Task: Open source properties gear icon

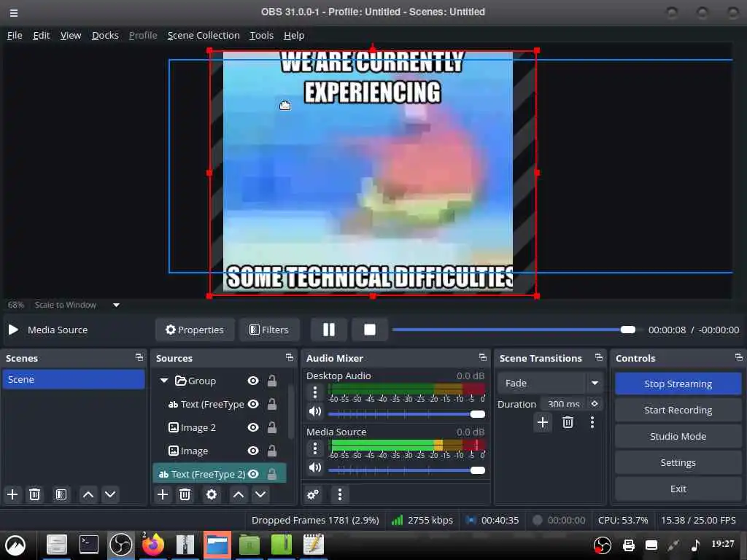Action: (212, 494)
